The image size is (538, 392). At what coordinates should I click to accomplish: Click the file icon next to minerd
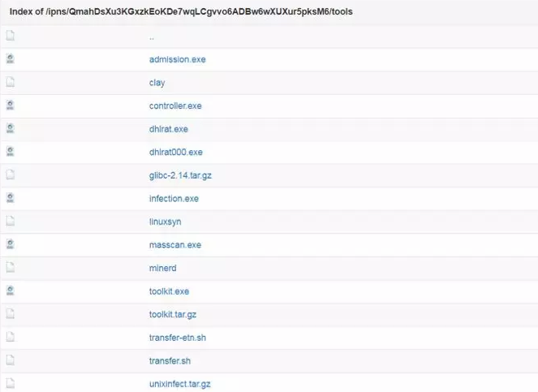click(x=11, y=267)
